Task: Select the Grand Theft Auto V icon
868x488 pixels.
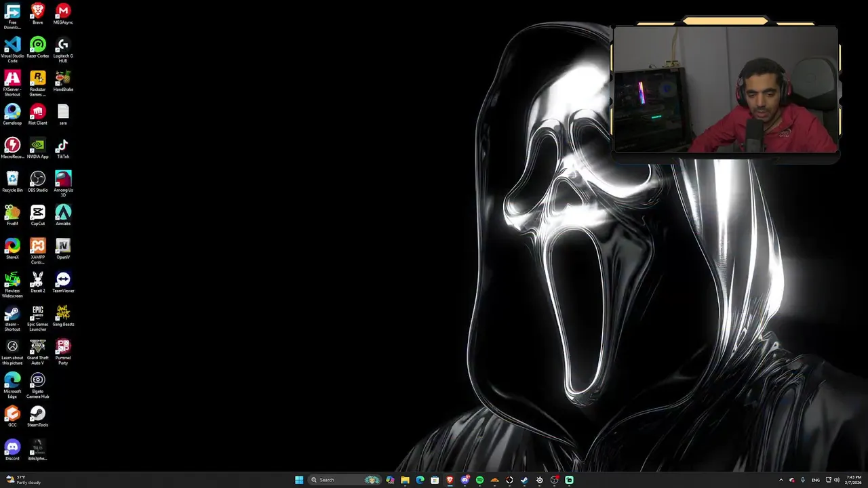Action: click(x=37, y=352)
